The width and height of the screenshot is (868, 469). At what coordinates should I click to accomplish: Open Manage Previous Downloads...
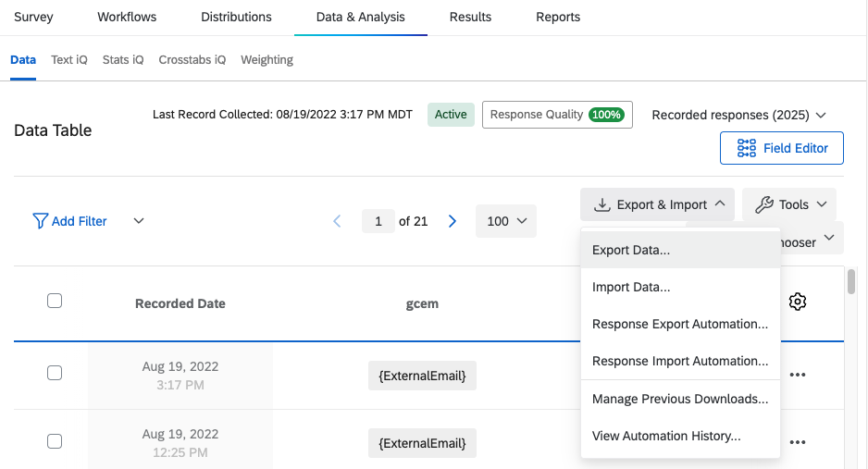click(x=680, y=399)
